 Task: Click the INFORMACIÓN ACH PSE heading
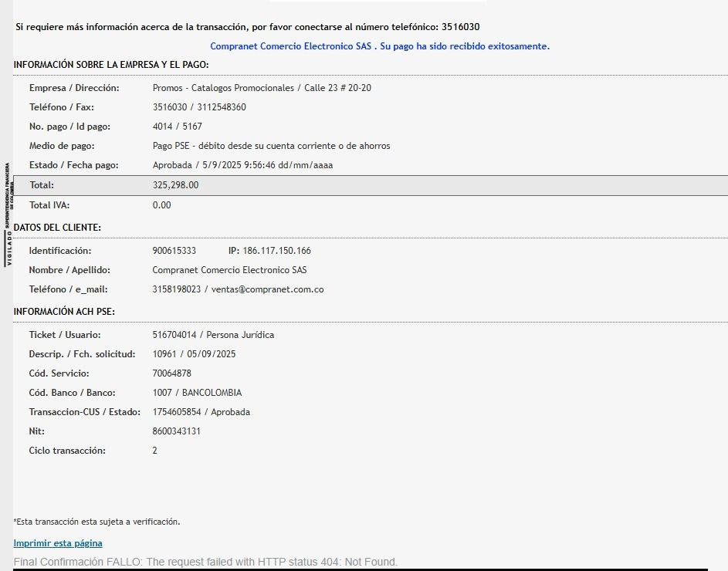click(x=64, y=312)
